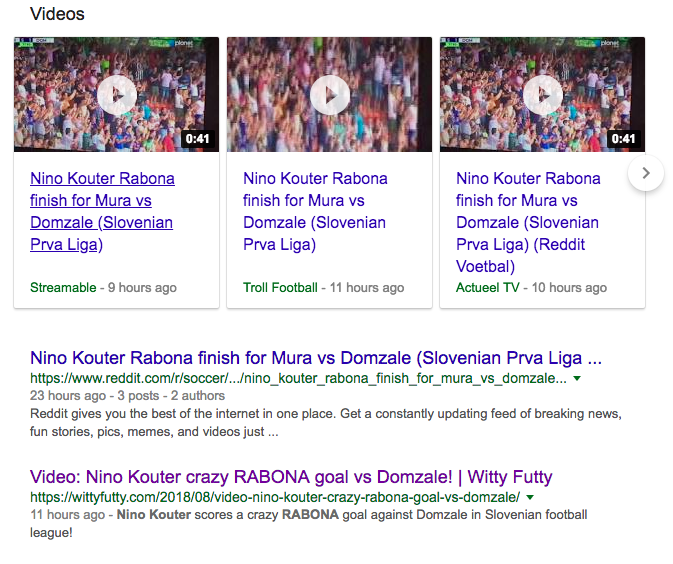This screenshot has width=673, height=564.
Task: Show next videos with carousel arrow
Action: point(646,173)
